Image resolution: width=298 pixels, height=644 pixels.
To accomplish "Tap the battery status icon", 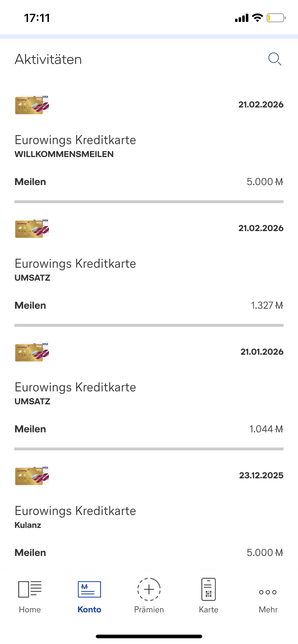I will click(x=276, y=18).
